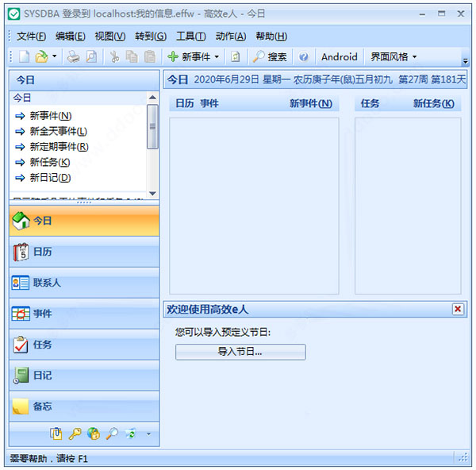
Task: Click the left panel scrollbar down arrow
Action: tap(152, 194)
